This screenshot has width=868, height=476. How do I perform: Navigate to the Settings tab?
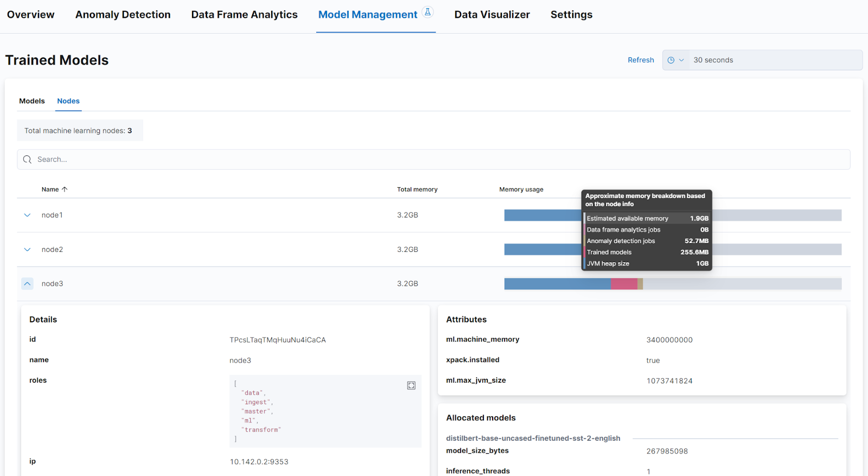(x=571, y=15)
